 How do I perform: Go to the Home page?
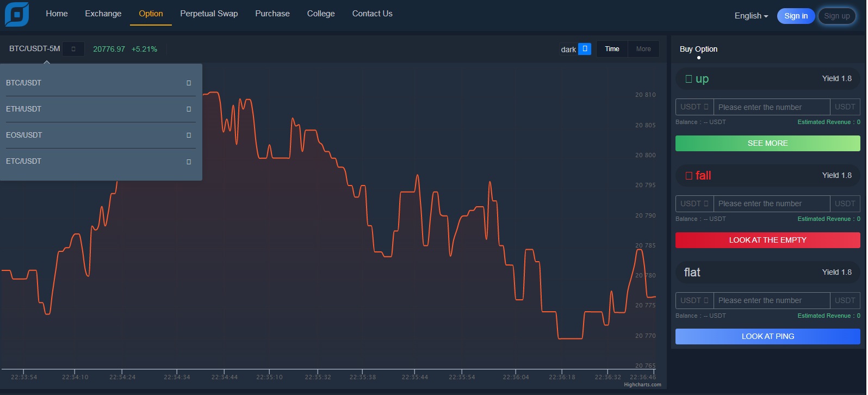57,14
